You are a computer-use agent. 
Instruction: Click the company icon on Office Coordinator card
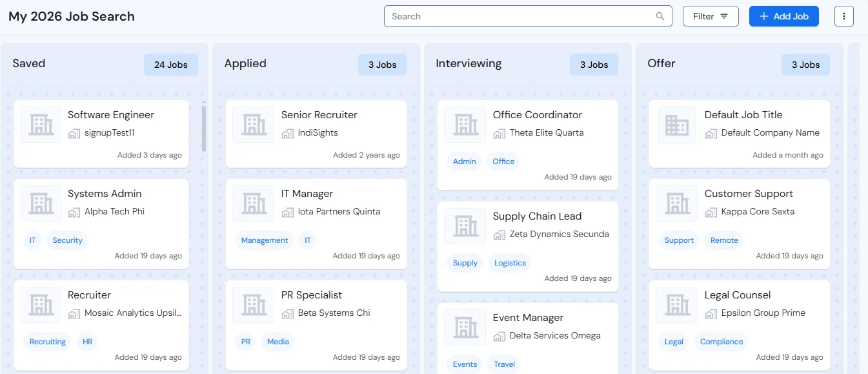tap(465, 125)
